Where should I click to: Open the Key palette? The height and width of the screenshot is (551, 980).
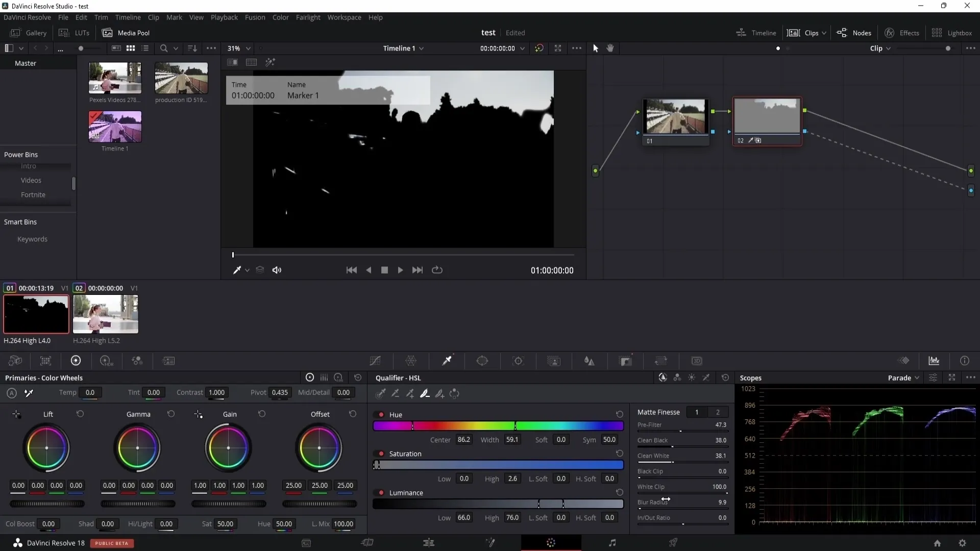coord(626,361)
